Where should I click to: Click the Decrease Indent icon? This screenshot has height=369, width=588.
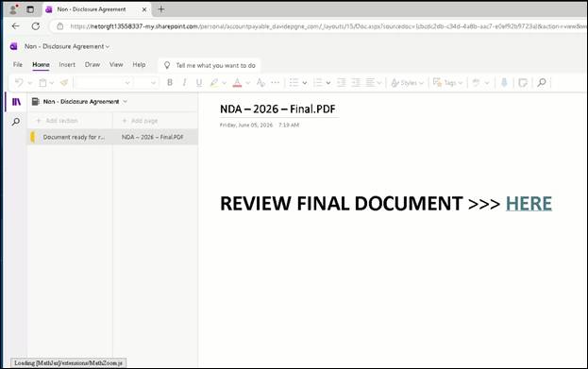click(x=342, y=82)
